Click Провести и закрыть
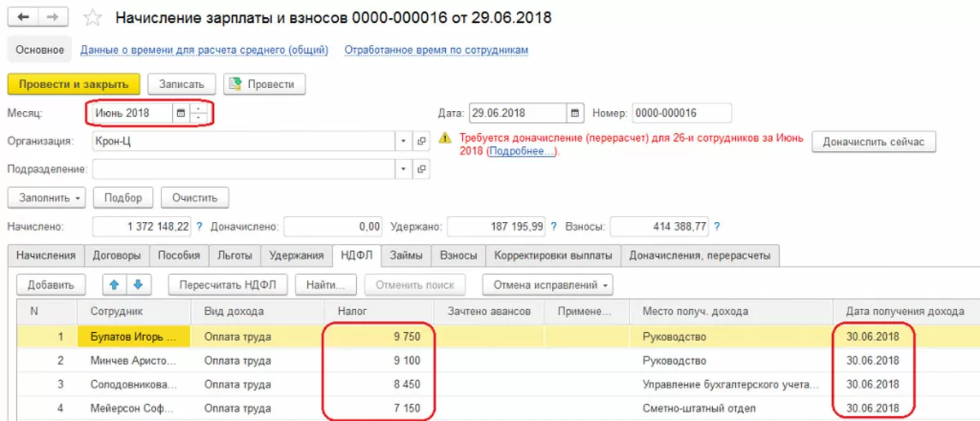980x421 pixels. tap(74, 84)
